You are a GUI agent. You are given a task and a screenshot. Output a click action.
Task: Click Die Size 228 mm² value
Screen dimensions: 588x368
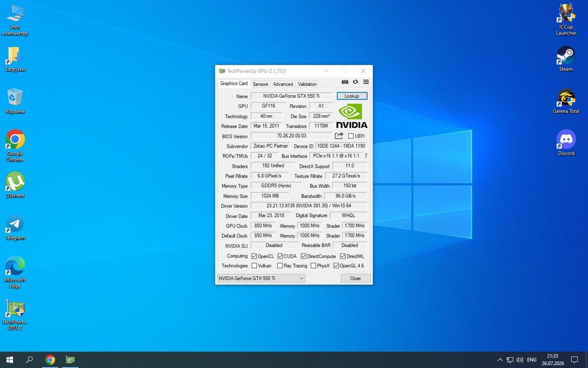coord(322,116)
